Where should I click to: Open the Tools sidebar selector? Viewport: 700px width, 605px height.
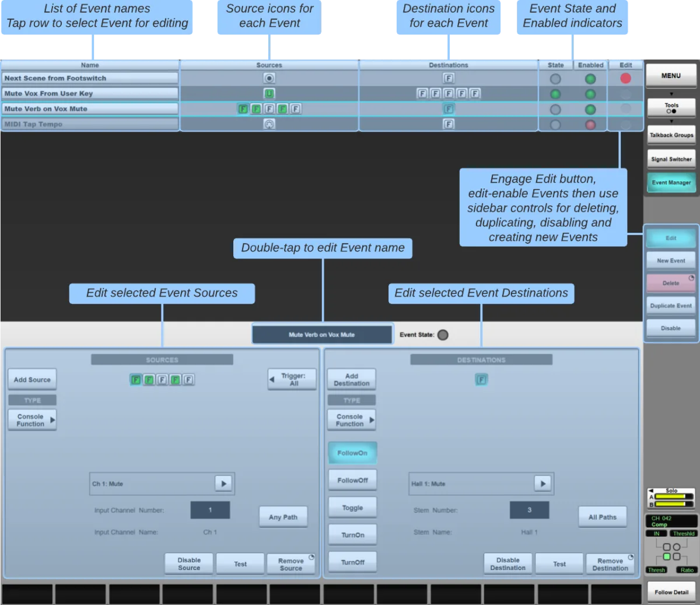pos(671,108)
